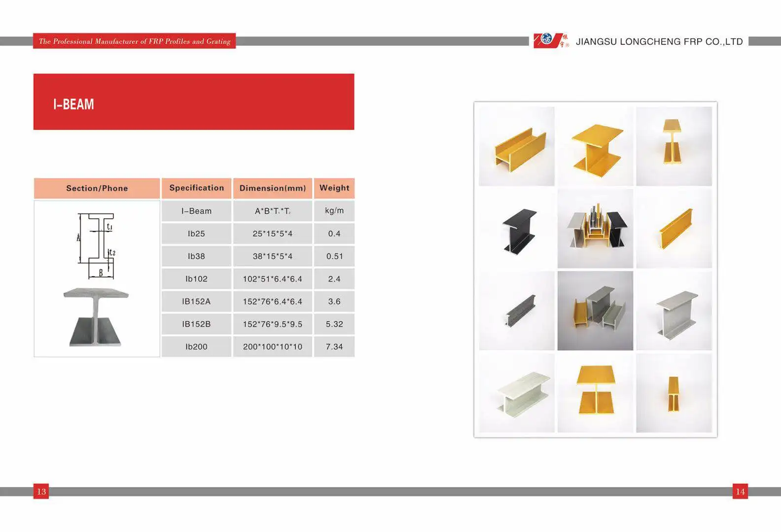Screen dimensions: 781x532
Task: Select the 'I–Beam' specification cell
Action: pyautogui.click(x=197, y=211)
